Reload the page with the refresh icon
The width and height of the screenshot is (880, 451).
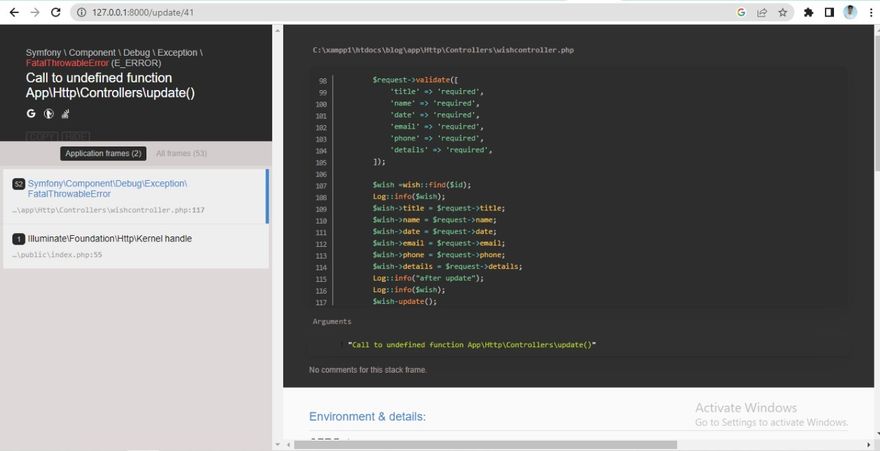[55, 12]
